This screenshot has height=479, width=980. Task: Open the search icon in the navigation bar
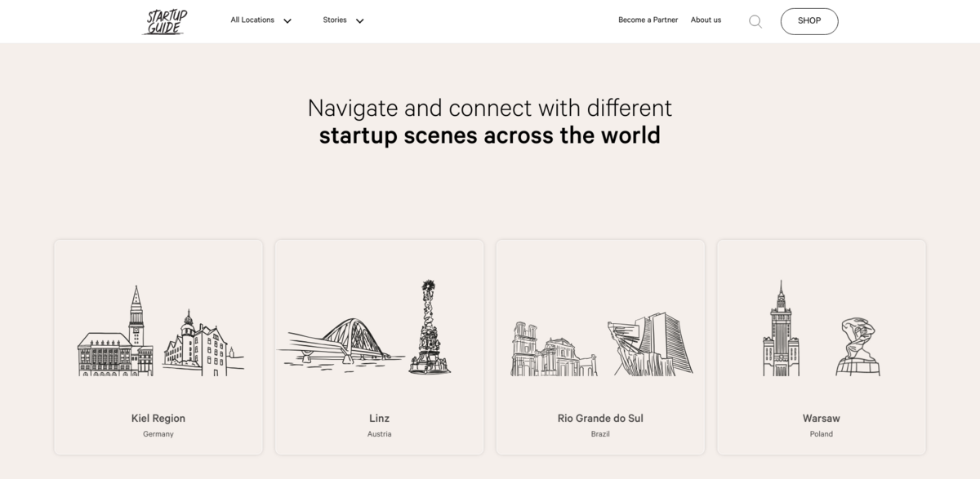pos(755,21)
